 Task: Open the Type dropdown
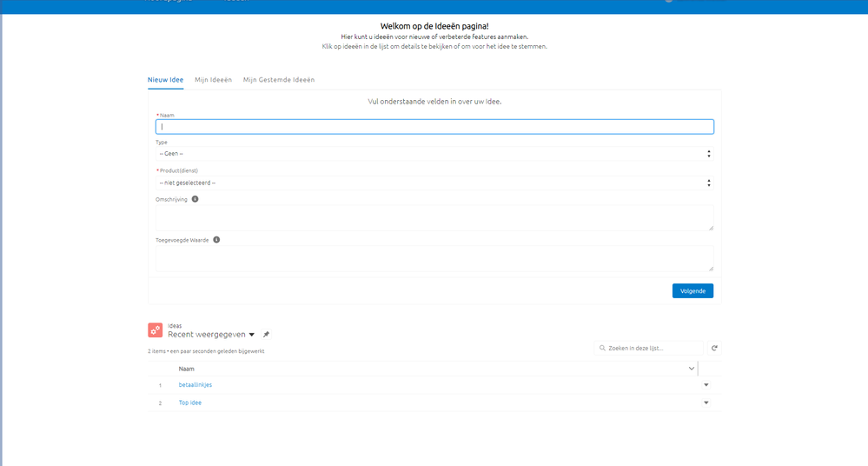pos(434,154)
